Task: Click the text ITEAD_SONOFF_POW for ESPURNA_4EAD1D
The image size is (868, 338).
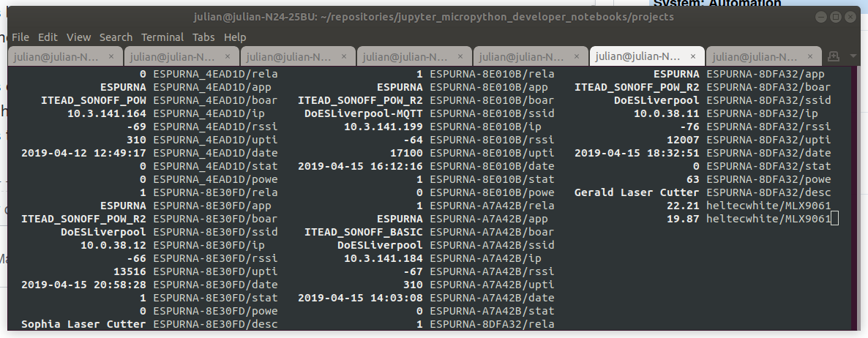Action: tap(94, 100)
